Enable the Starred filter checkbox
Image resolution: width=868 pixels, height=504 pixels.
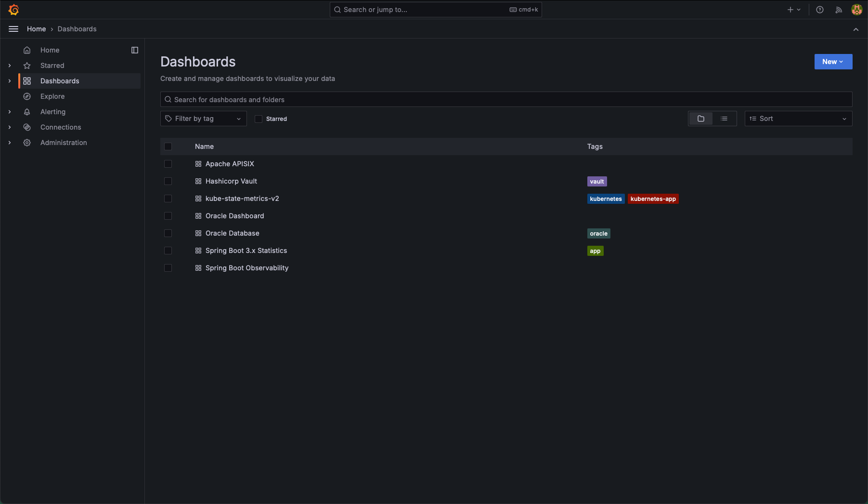[259, 119]
